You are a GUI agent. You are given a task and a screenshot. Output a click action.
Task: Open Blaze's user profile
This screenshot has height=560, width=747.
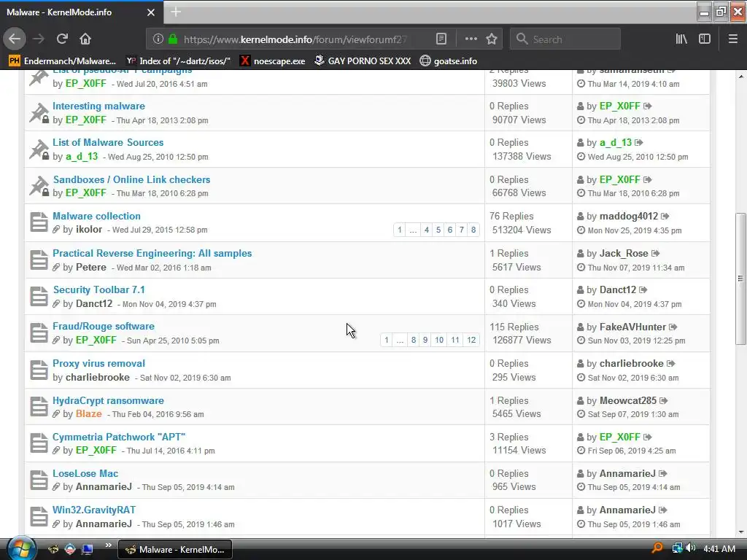88,414
